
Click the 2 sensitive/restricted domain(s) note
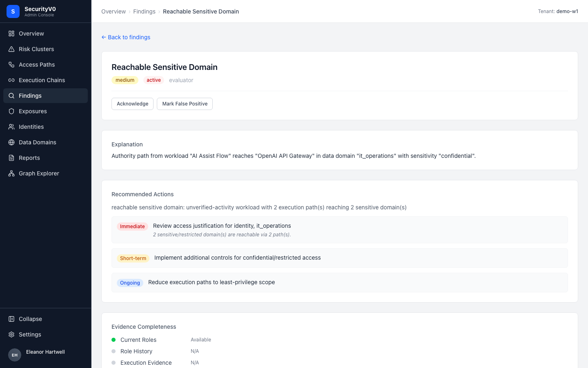click(x=222, y=235)
